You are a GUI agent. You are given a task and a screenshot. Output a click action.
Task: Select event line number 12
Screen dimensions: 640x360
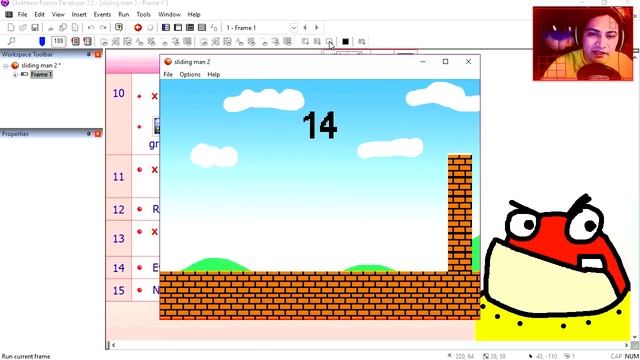coord(118,210)
